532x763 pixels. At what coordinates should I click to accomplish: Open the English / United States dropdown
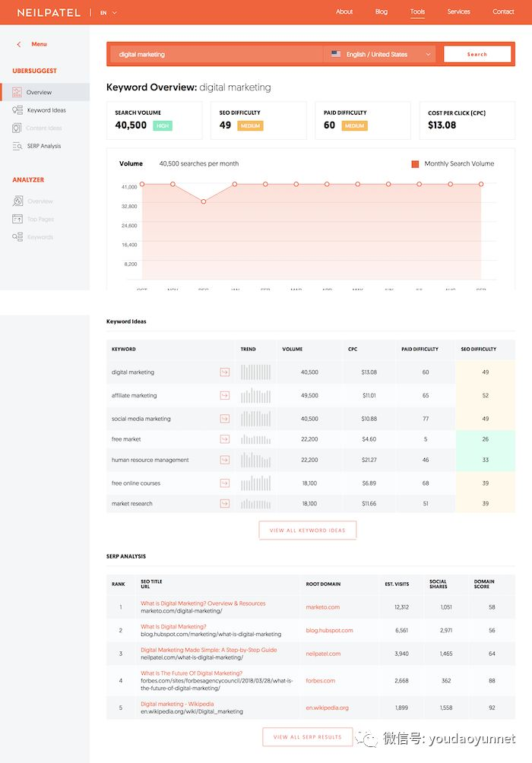381,55
